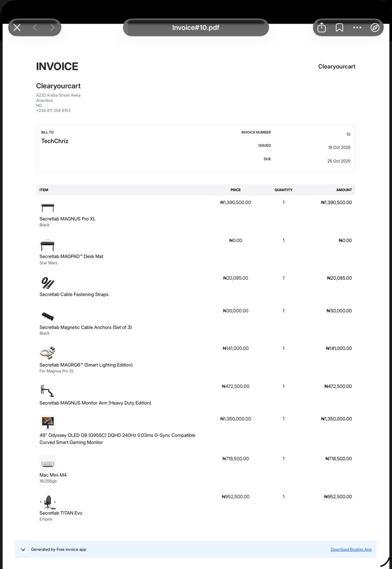Tap the Odyssey OLED G9 monitor image
Screen dimensions: 392x569
click(x=47, y=423)
